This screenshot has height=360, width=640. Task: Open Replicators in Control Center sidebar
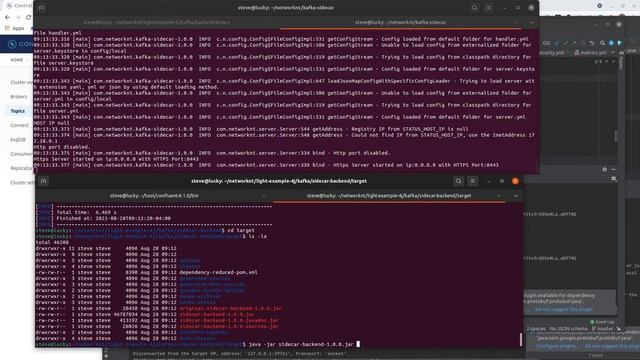click(x=21, y=168)
